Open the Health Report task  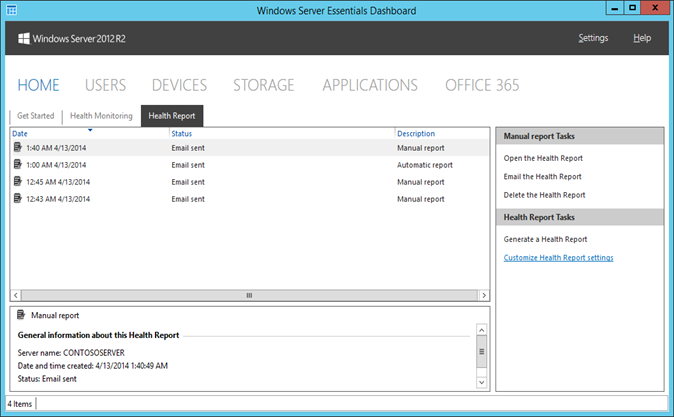[x=543, y=158]
